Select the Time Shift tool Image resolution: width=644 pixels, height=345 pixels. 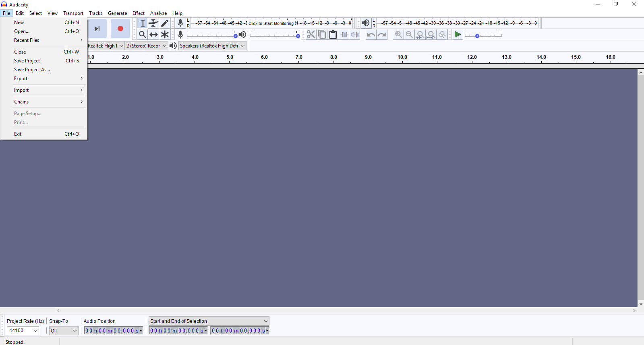click(x=153, y=35)
